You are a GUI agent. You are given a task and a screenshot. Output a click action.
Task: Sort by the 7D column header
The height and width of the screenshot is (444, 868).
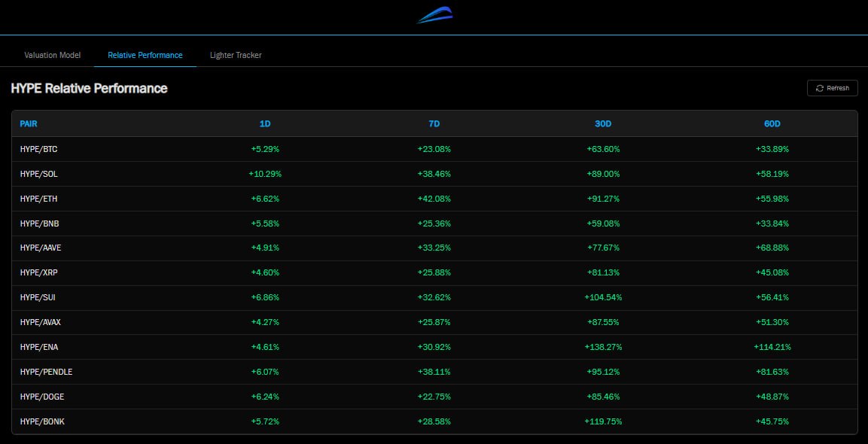point(434,124)
